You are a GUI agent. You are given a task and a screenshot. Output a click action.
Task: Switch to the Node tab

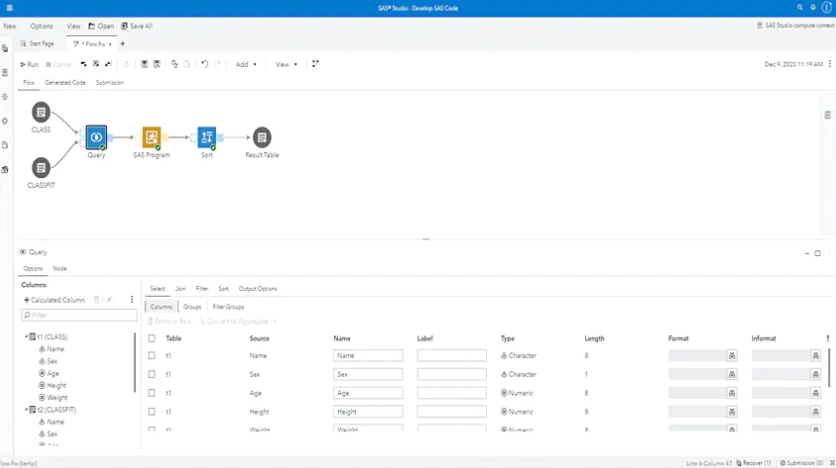click(60, 269)
